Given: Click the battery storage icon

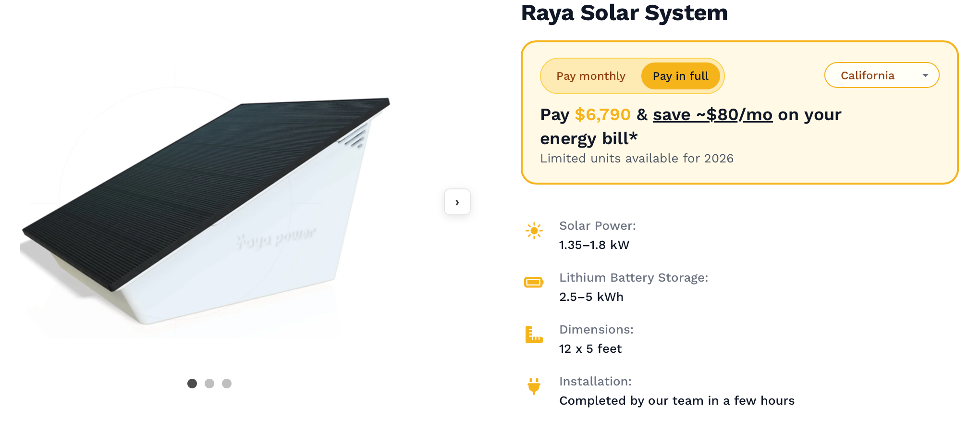Looking at the screenshot, I should [x=533, y=282].
